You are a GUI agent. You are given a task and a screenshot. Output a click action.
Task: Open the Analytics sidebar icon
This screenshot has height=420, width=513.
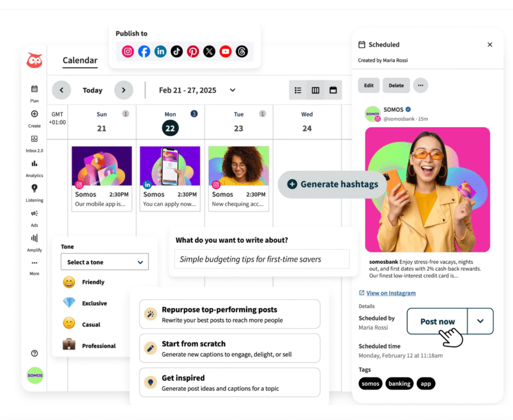coord(35,164)
